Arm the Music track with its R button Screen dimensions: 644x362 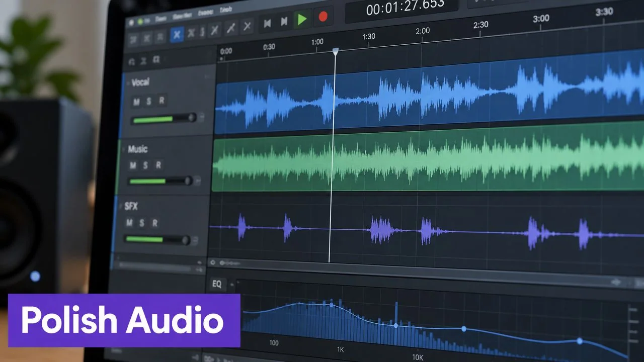click(158, 164)
